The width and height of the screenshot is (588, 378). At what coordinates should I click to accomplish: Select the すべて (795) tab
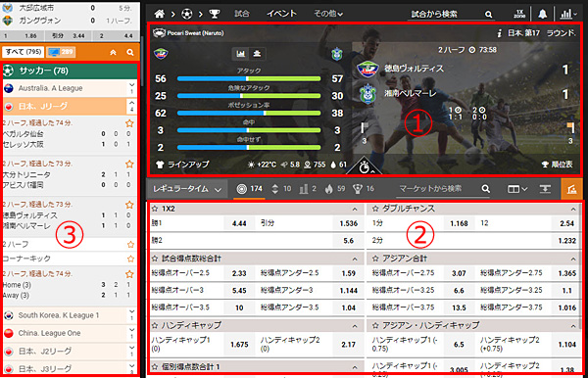(24, 52)
